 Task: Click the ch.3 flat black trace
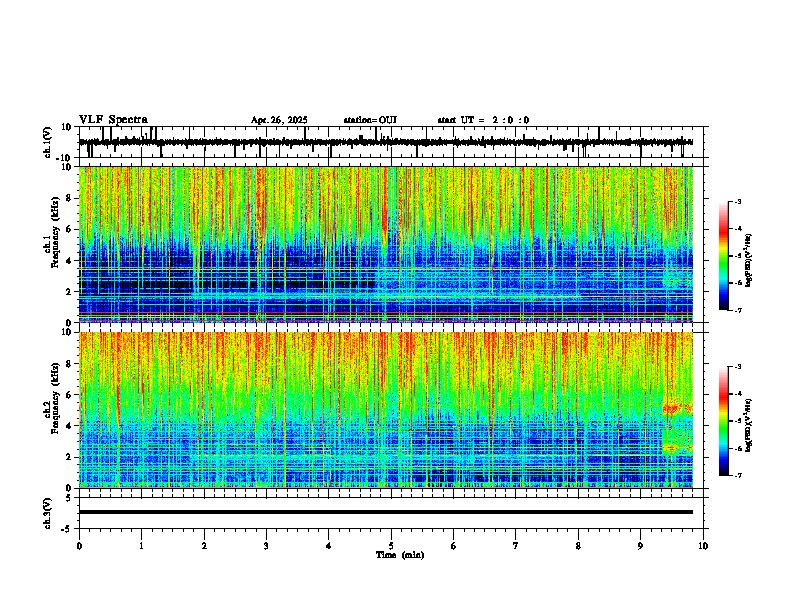point(385,512)
